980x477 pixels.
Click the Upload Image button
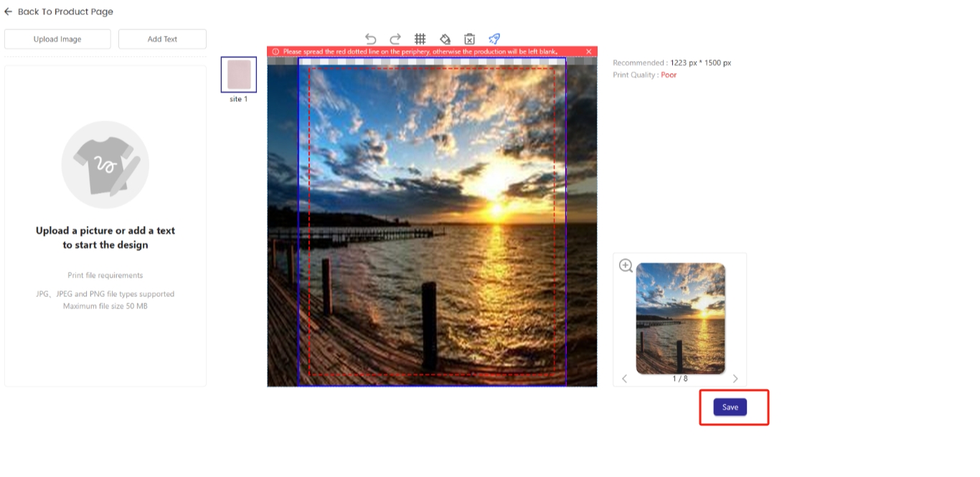point(57,39)
